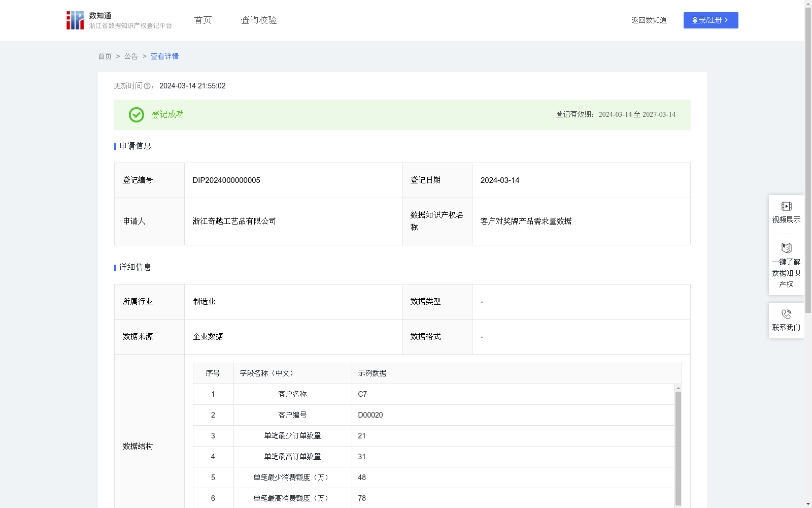The height and width of the screenshot is (508, 812).
Task: Click the 序号 column header
Action: [213, 373]
